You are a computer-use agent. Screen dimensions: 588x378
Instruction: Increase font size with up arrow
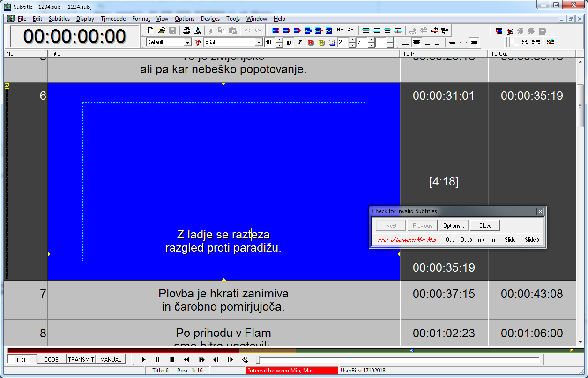(x=280, y=41)
